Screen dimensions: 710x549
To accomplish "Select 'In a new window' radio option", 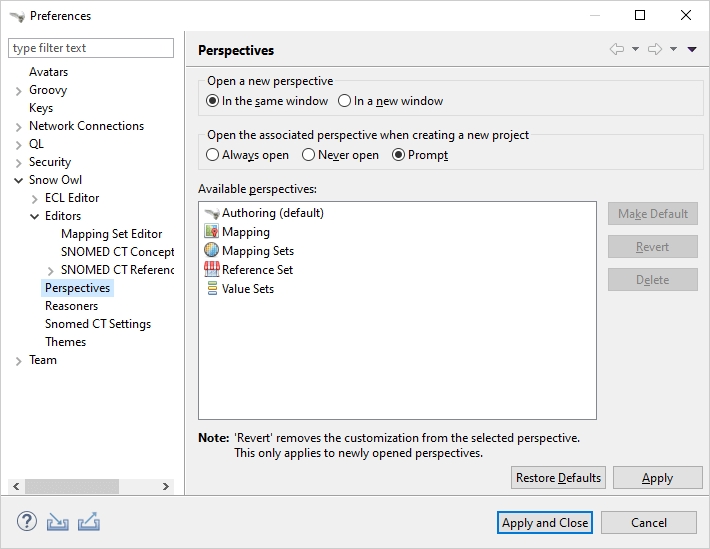I will [345, 101].
